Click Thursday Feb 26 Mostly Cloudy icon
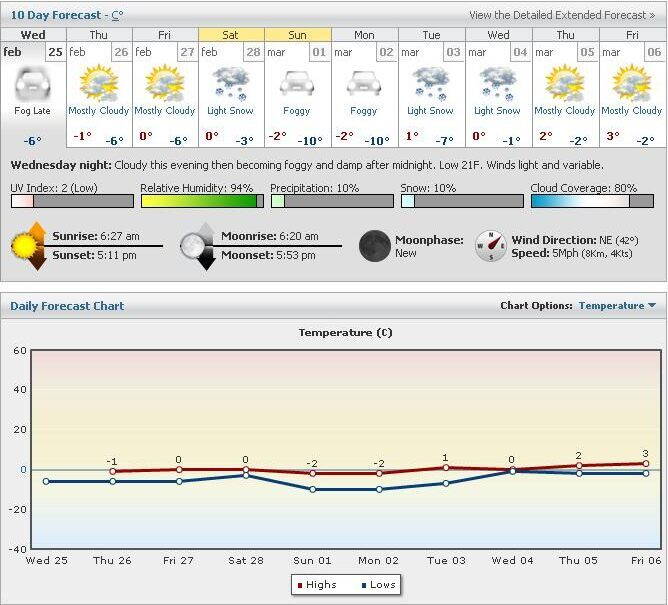668x605 pixels. click(x=99, y=83)
